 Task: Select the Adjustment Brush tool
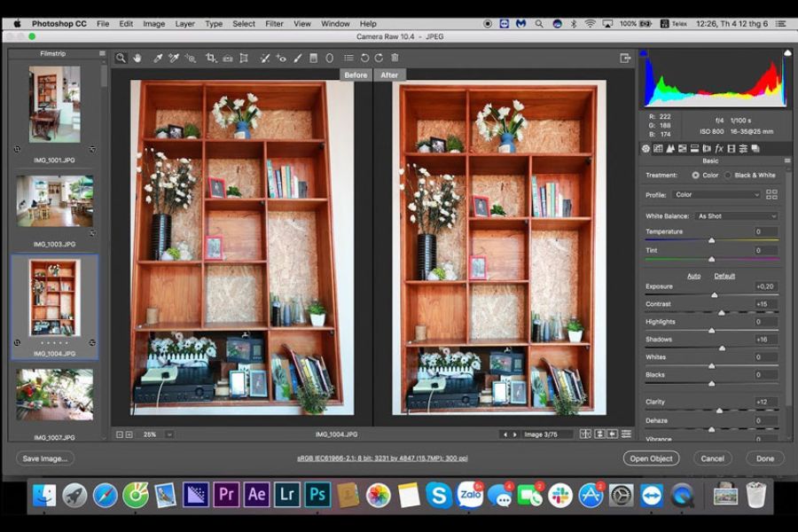[x=298, y=58]
